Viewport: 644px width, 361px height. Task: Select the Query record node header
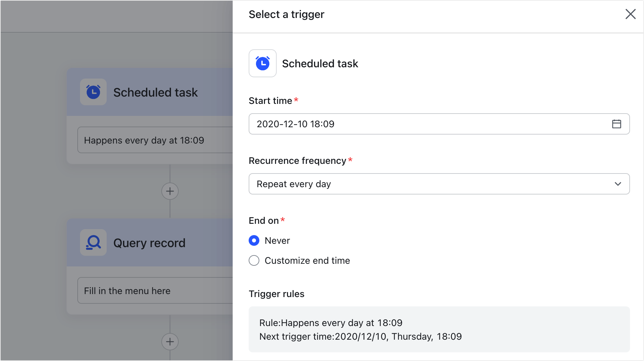pyautogui.click(x=150, y=242)
